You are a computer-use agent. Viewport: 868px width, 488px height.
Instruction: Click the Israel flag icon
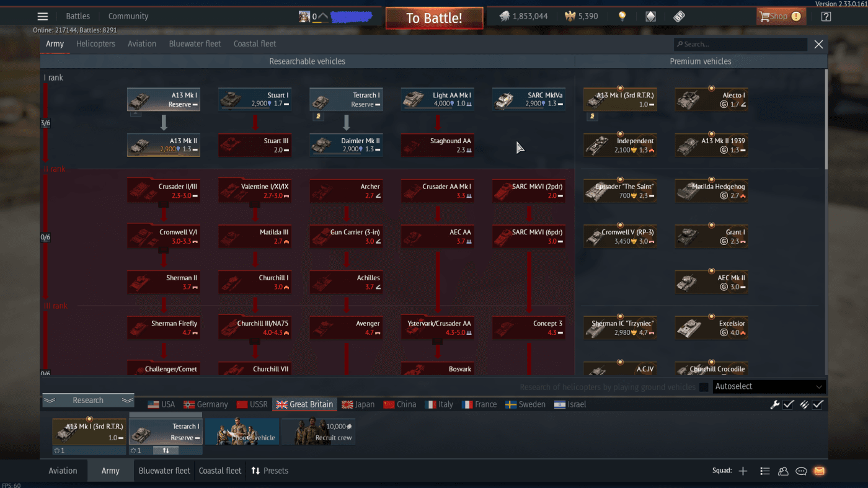[x=560, y=405]
